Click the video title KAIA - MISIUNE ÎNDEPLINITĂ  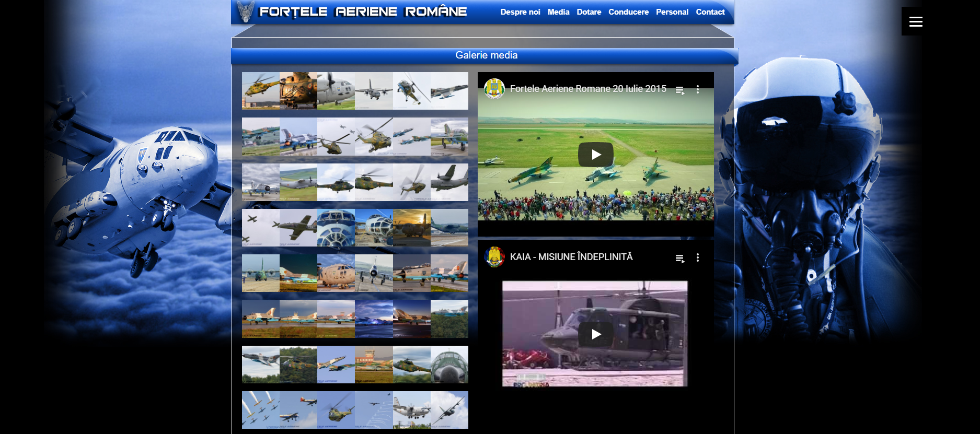point(571,257)
